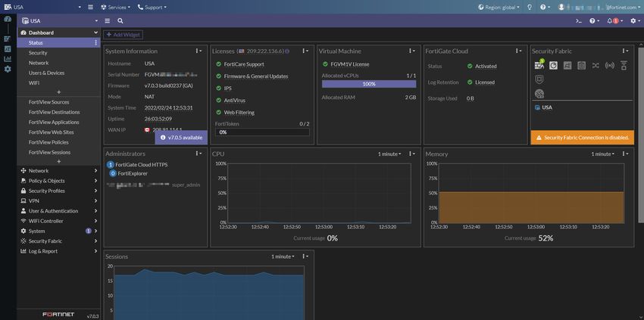The image size is (644, 320).
Task: Click the shuffle-arrows icon in Security Fabric widget
Action: [x=596, y=65]
